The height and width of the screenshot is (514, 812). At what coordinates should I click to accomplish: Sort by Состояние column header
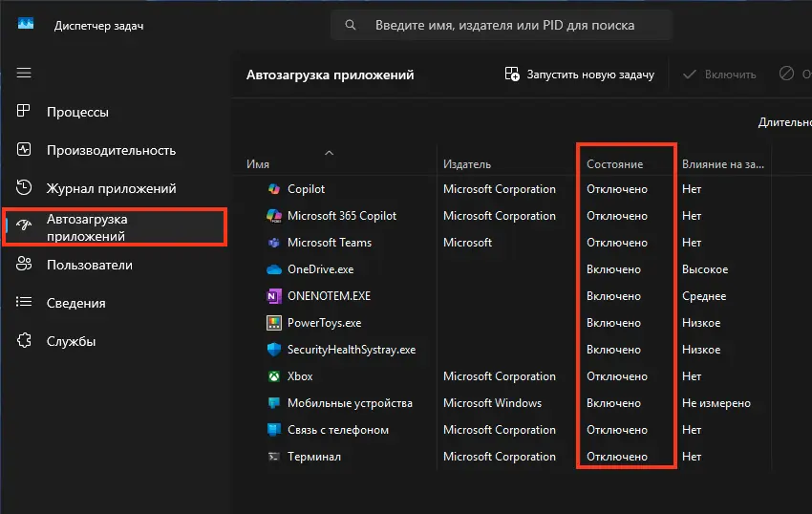click(614, 164)
